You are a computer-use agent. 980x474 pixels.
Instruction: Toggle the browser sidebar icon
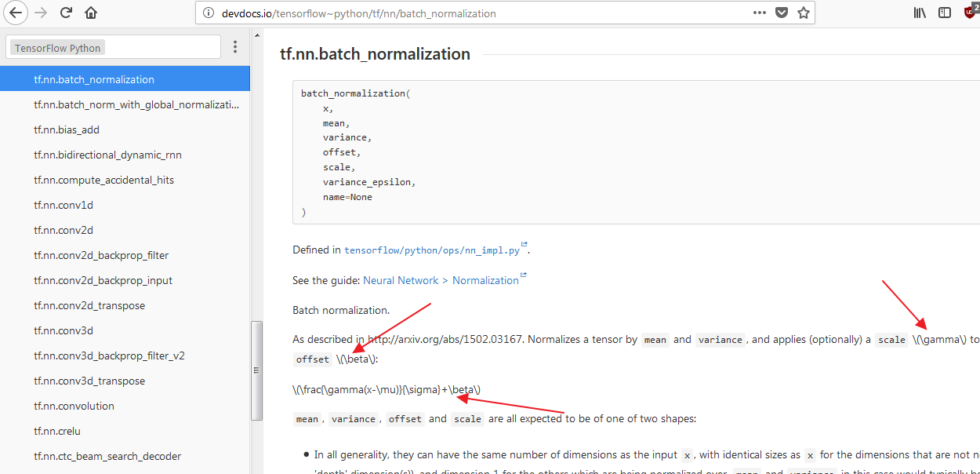click(945, 13)
